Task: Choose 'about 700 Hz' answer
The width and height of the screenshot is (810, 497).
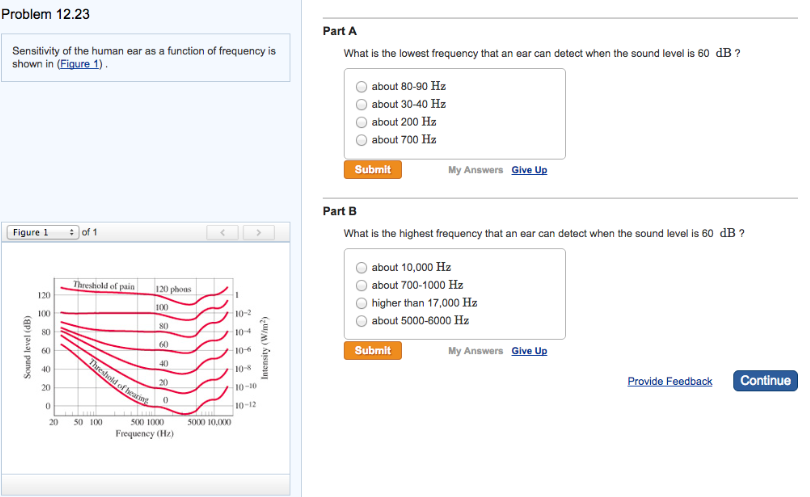Action: (x=362, y=140)
